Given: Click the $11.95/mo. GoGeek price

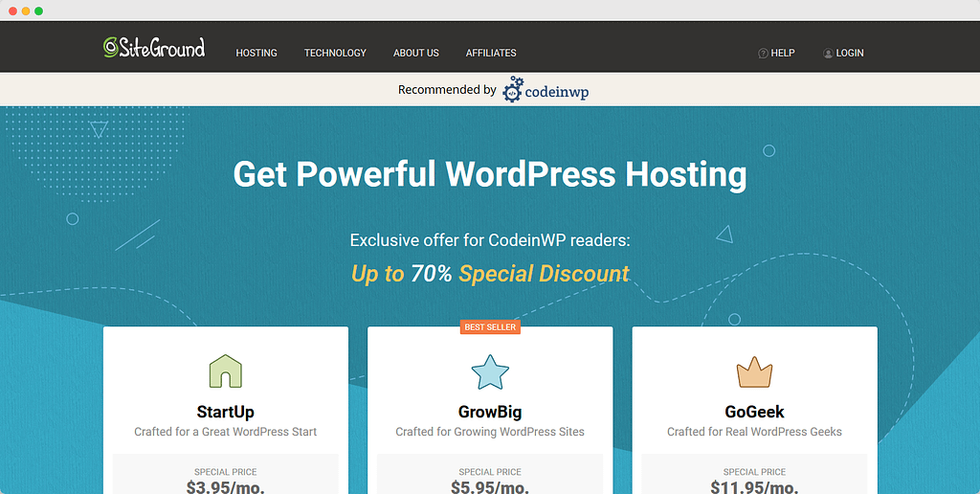Looking at the screenshot, I should 754,486.
